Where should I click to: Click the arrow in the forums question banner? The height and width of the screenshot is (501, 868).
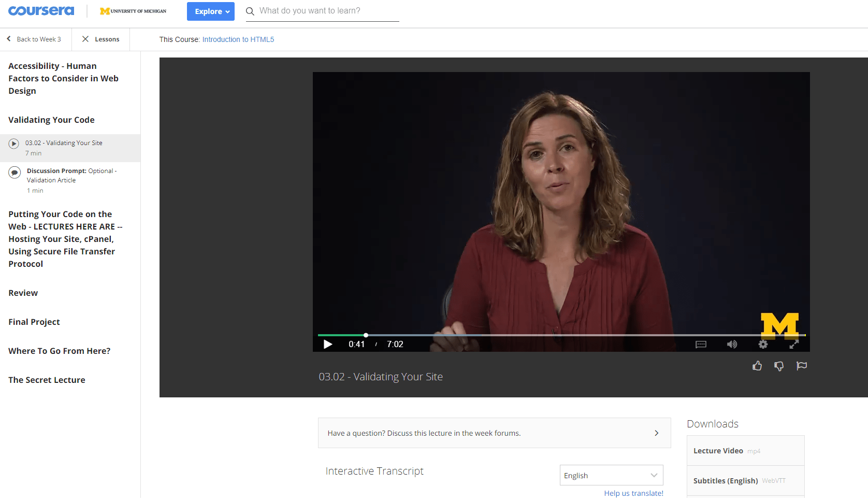[657, 433]
